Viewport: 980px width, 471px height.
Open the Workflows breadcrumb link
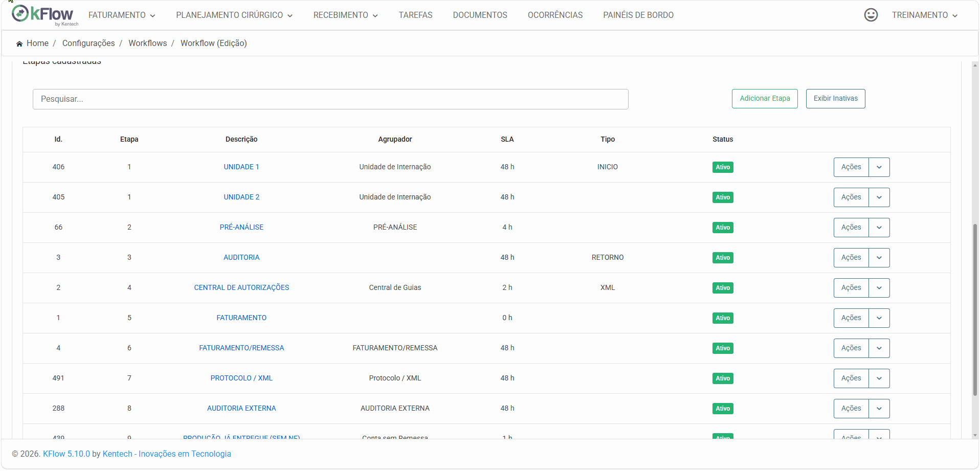pyautogui.click(x=147, y=43)
